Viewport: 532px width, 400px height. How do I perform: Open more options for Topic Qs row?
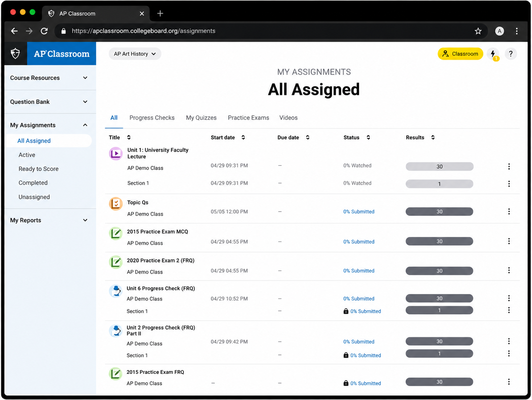(509, 211)
